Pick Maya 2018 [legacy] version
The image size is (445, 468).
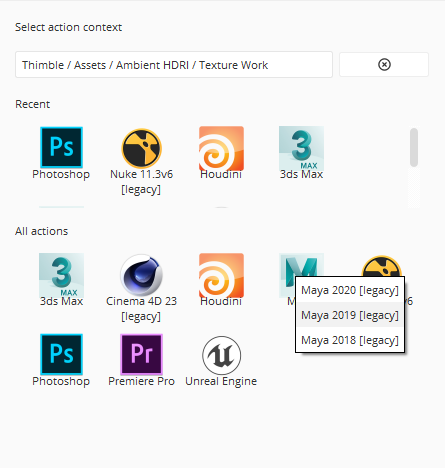tap(350, 340)
